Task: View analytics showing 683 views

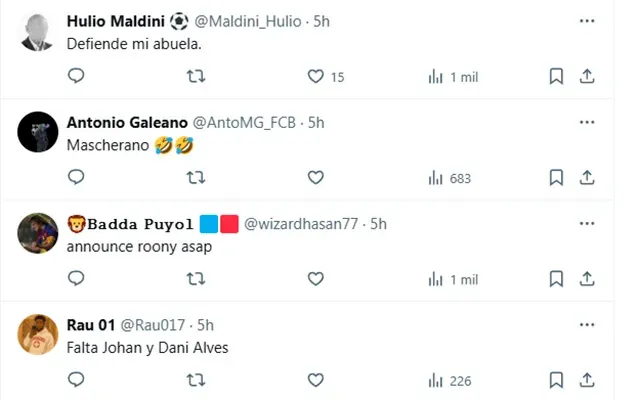Action: pyautogui.click(x=448, y=178)
